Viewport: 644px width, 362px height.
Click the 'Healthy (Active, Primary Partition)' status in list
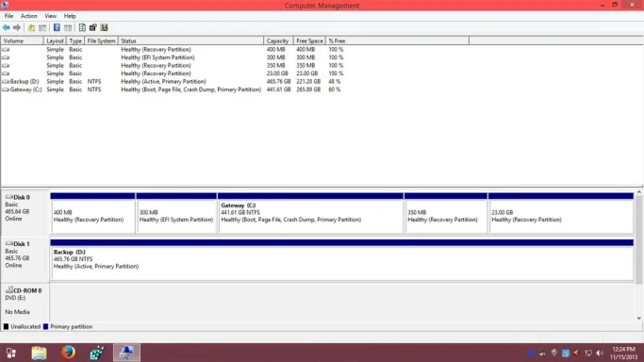click(x=163, y=81)
